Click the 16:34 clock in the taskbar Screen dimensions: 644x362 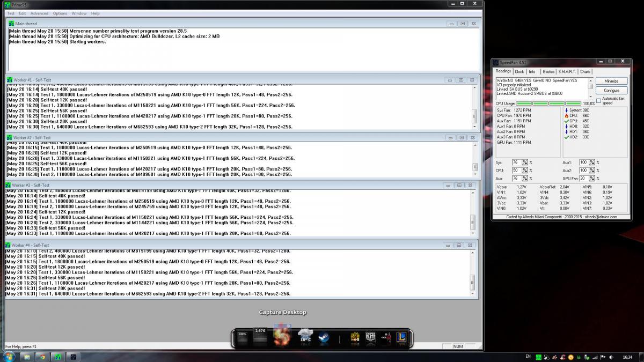628,357
